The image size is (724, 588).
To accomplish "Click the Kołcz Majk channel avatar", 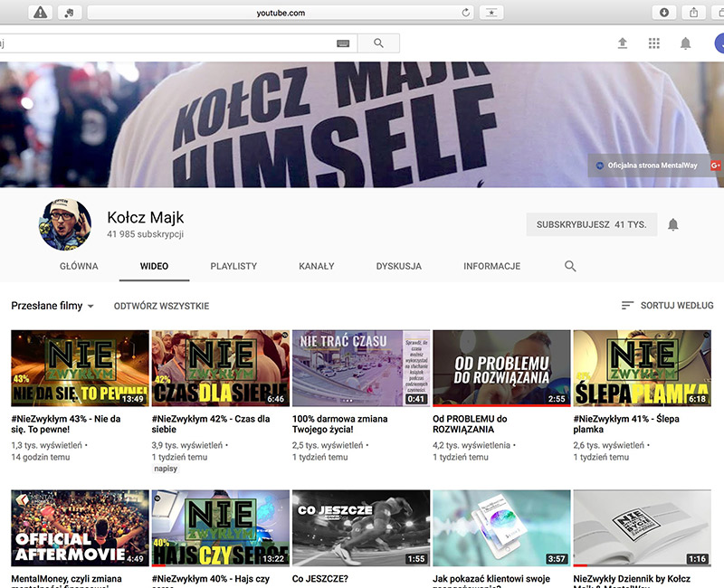I will (x=64, y=224).
